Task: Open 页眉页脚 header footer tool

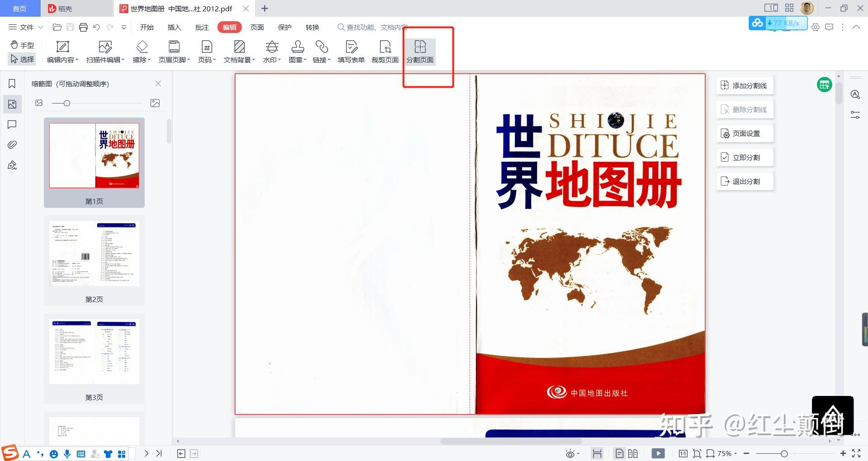Action: tap(174, 52)
